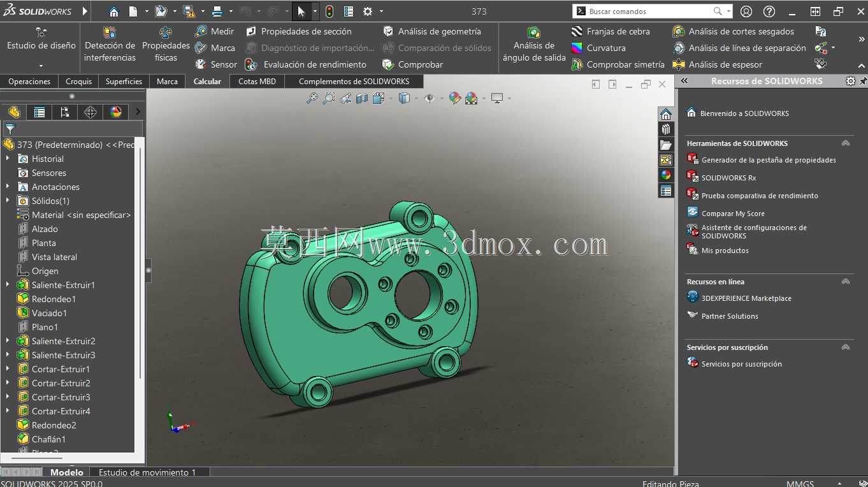The width and height of the screenshot is (868, 487).
Task: Toggle Curvatura display
Action: point(598,48)
